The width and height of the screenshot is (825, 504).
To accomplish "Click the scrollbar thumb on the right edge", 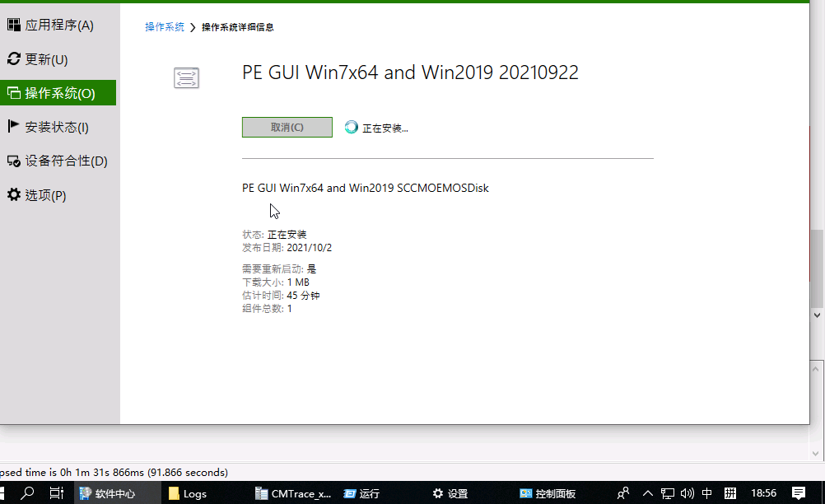I will tap(817, 268).
